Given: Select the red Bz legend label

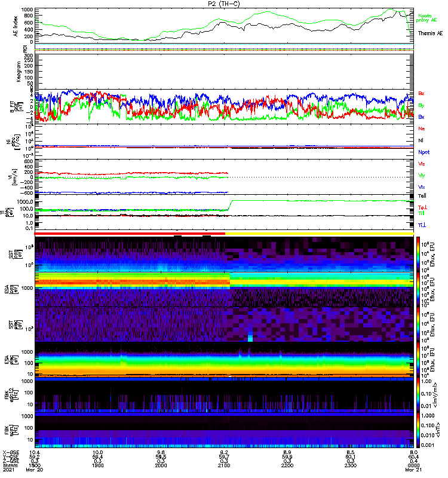Looking at the screenshot, I should pos(421,94).
